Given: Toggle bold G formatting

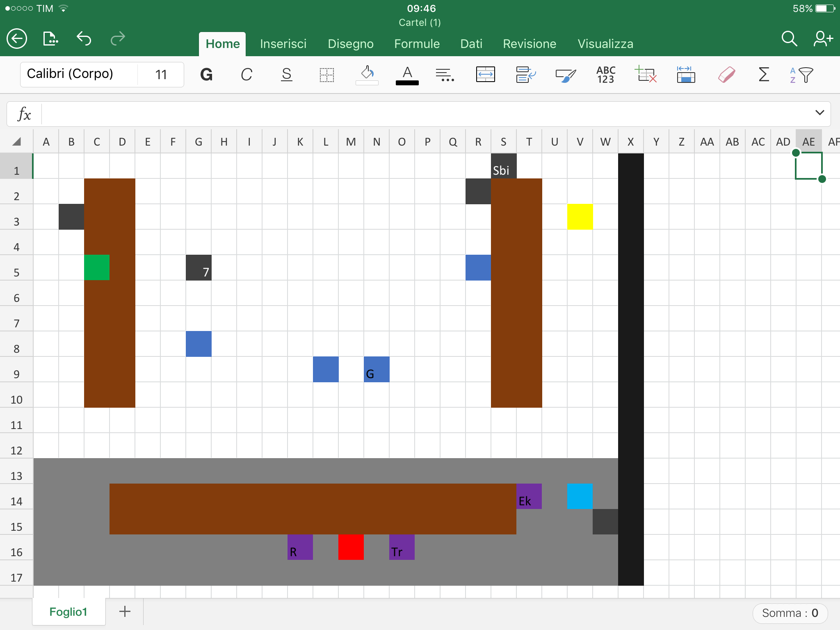Looking at the screenshot, I should [206, 75].
